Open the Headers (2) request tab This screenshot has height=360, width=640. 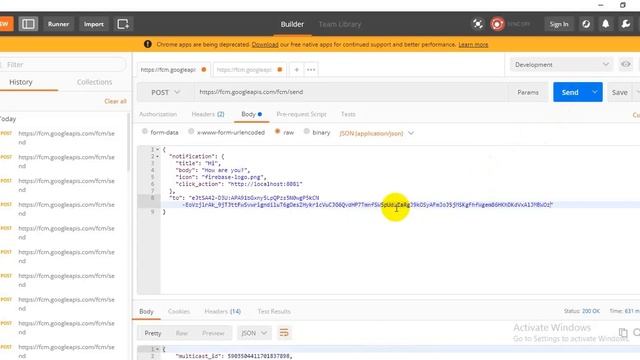[x=208, y=114]
